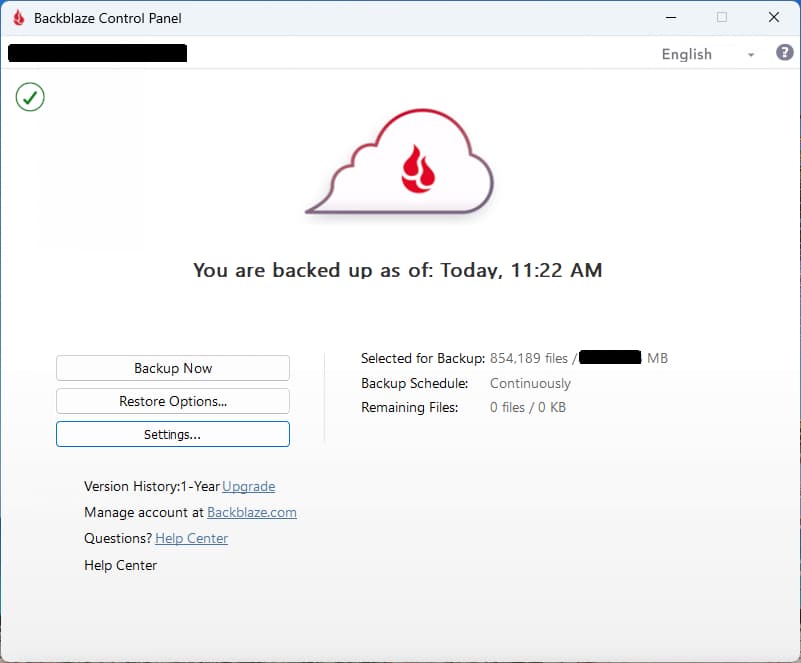Click the '0 files / 0 KB' remaining value
The width and height of the screenshot is (801, 663).
click(528, 408)
